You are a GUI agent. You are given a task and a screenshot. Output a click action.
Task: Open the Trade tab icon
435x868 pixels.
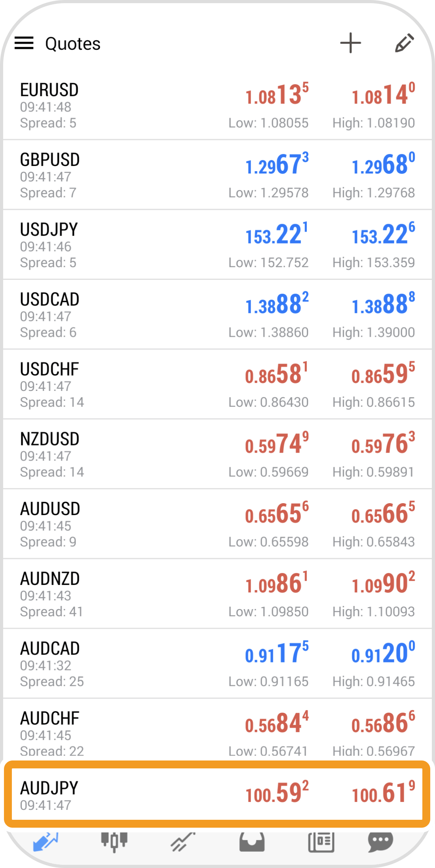pyautogui.click(x=183, y=841)
